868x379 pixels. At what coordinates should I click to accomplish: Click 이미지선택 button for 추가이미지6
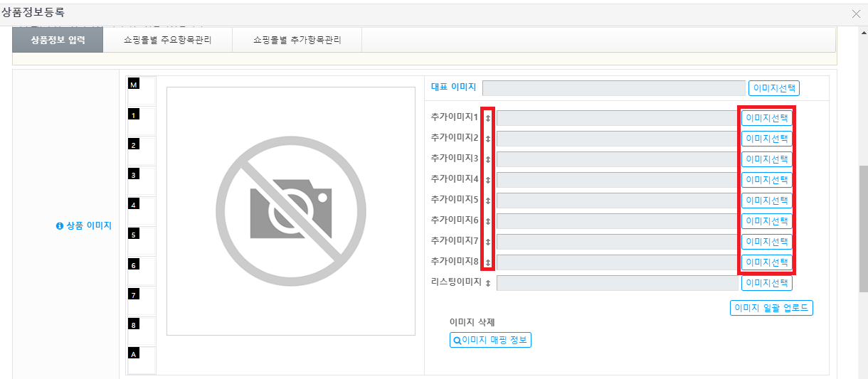767,221
